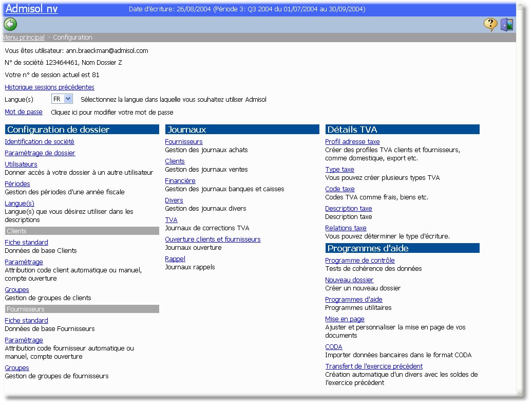Click the Journaux section header
The image size is (532, 405).
tap(242, 130)
